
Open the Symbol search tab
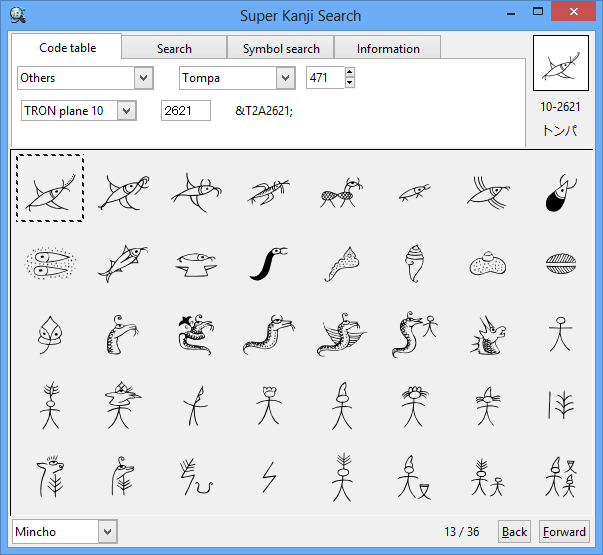281,48
